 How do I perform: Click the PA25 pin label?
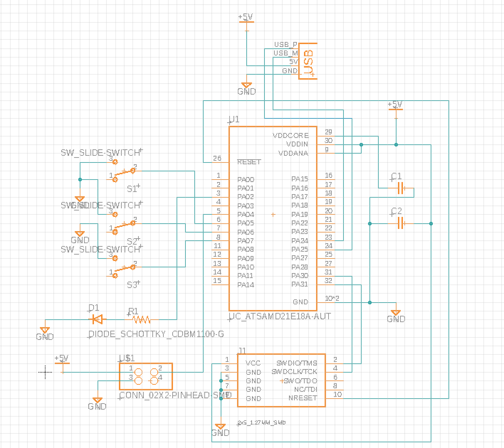(300, 249)
